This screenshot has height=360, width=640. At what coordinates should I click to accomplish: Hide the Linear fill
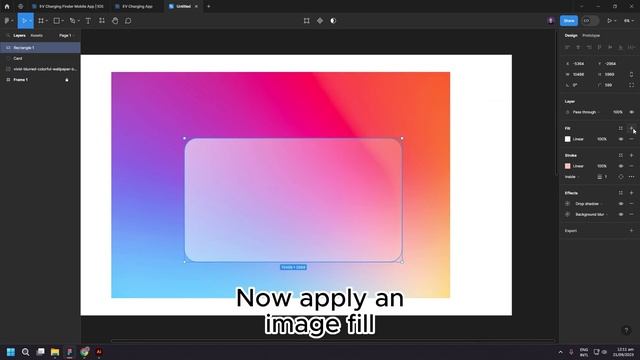coord(621,139)
